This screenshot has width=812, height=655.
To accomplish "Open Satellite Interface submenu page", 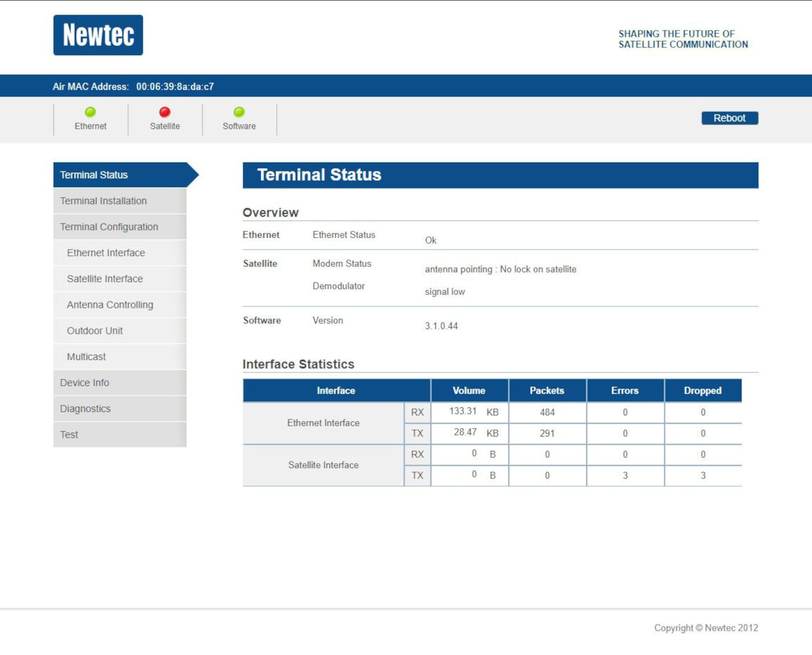I will point(105,279).
